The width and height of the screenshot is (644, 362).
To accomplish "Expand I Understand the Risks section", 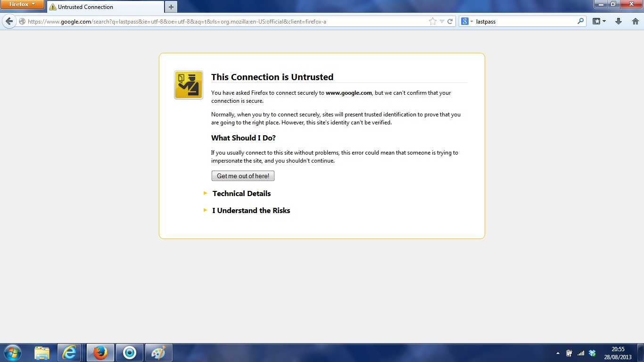I will click(x=251, y=210).
